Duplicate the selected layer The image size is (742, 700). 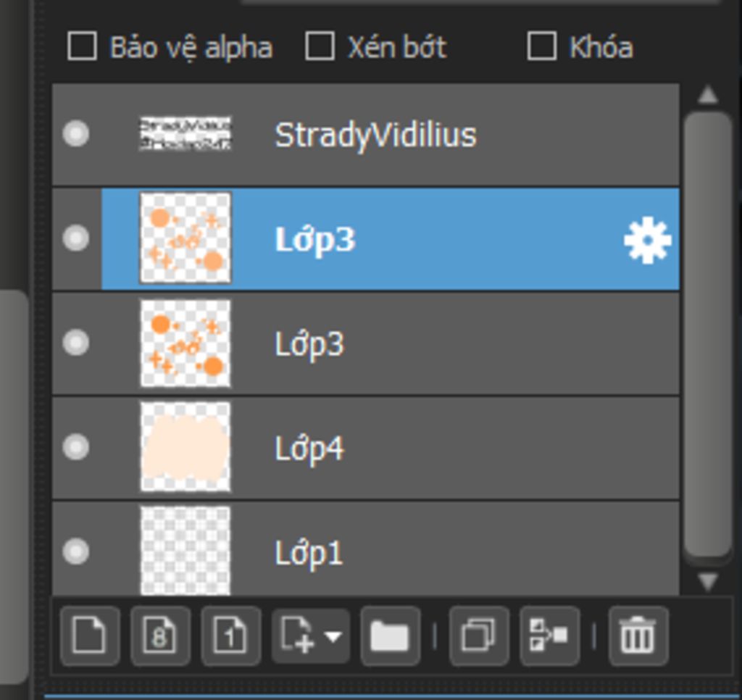[x=479, y=636]
